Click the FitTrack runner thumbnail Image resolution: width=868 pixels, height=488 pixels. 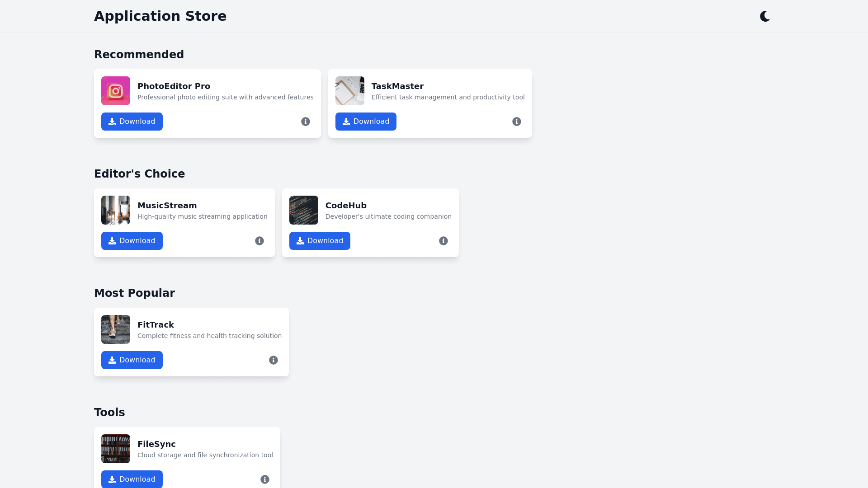116,329
